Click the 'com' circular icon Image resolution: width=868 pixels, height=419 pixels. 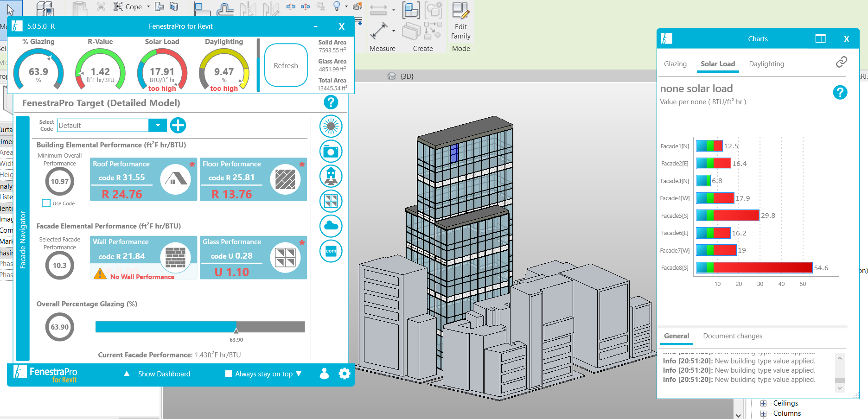point(331,251)
